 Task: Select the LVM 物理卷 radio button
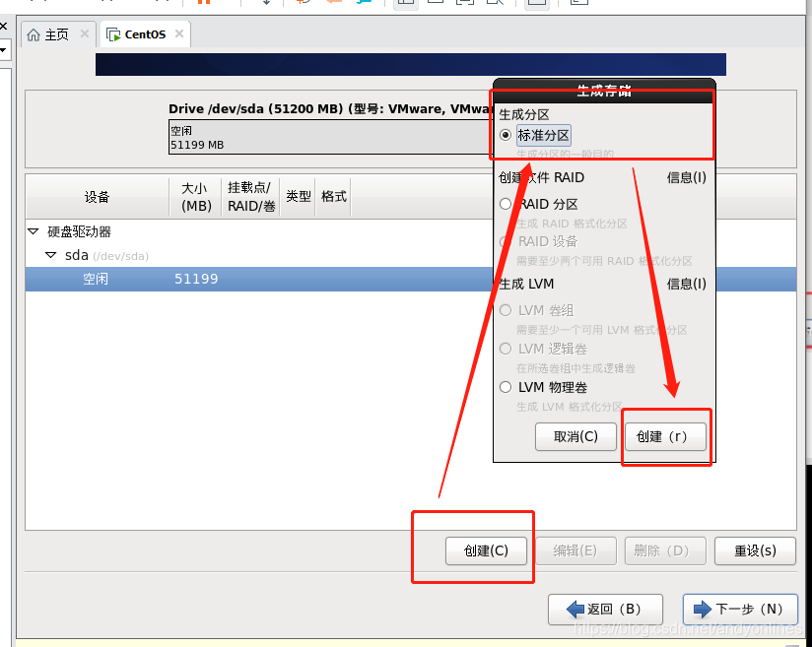(x=506, y=387)
